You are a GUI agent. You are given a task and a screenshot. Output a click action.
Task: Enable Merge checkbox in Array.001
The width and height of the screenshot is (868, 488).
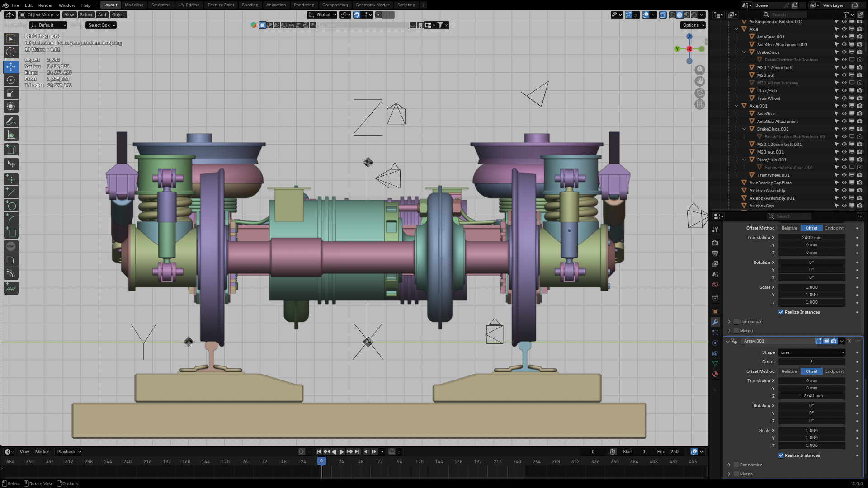(x=736, y=474)
